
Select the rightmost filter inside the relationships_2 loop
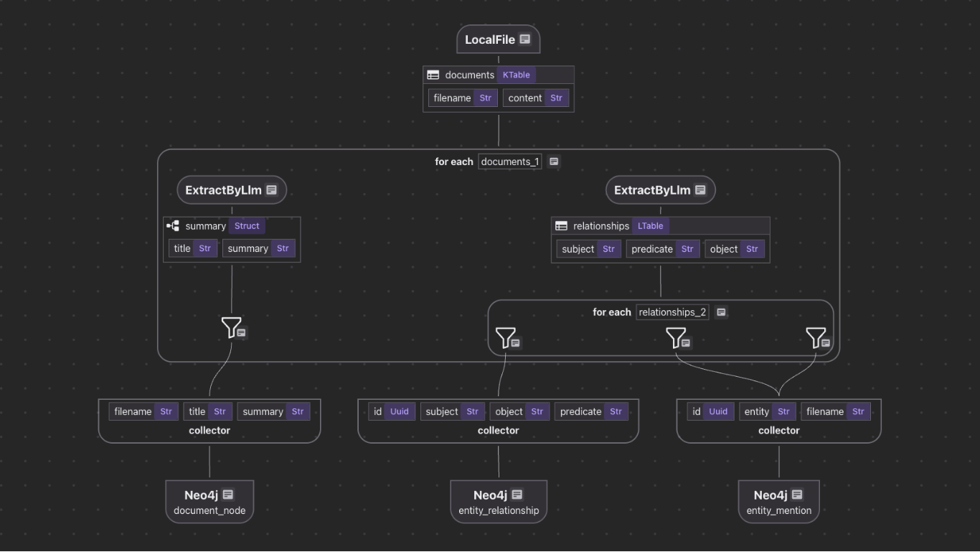(x=815, y=338)
